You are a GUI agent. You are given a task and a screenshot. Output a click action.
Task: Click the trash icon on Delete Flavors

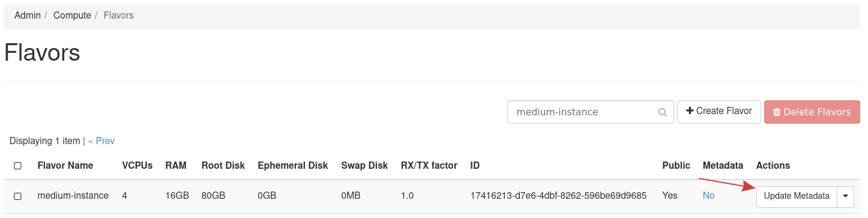pyautogui.click(x=777, y=112)
